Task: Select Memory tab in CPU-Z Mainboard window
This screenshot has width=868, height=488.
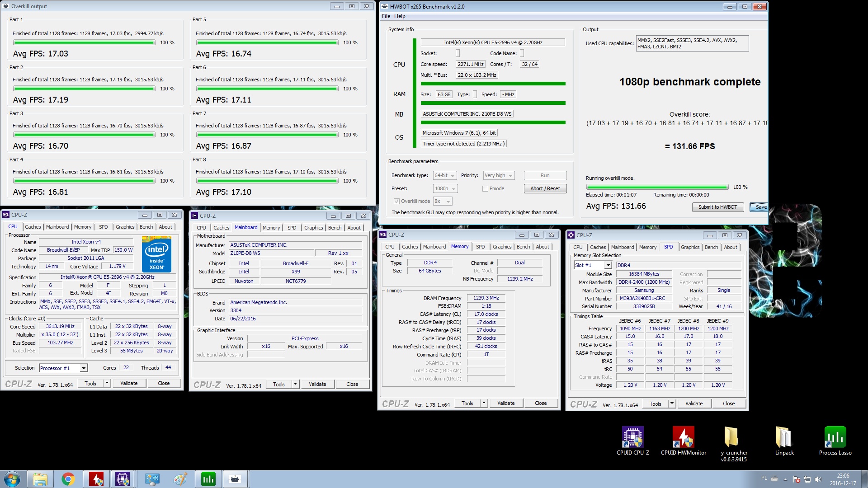Action: tap(271, 228)
